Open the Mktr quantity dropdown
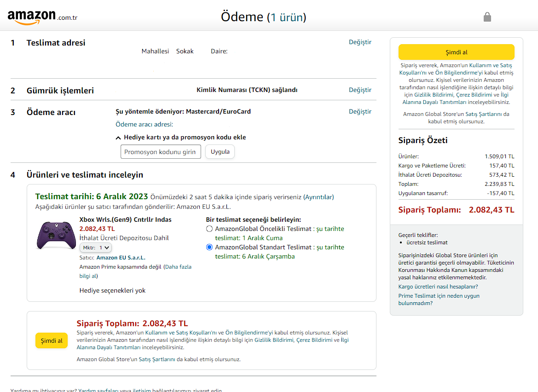This screenshot has width=538, height=392. tap(96, 248)
